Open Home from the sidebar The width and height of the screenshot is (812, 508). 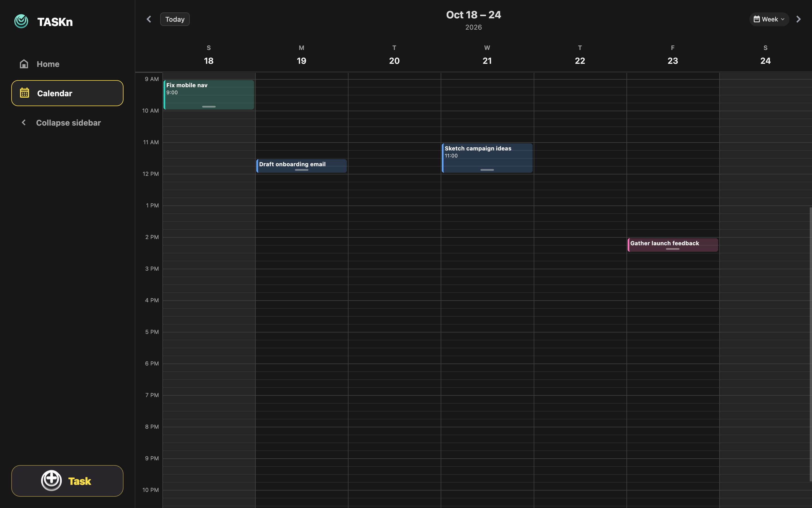pos(67,64)
